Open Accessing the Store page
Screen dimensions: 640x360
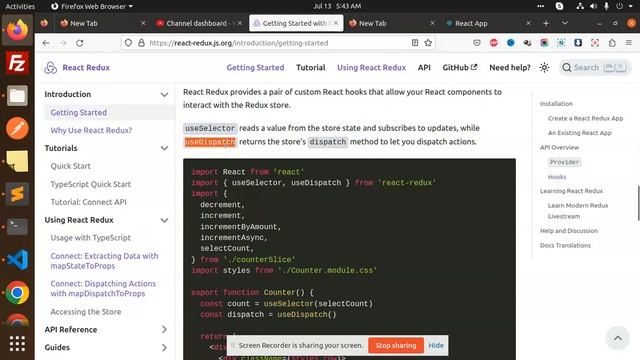pyautogui.click(x=86, y=311)
